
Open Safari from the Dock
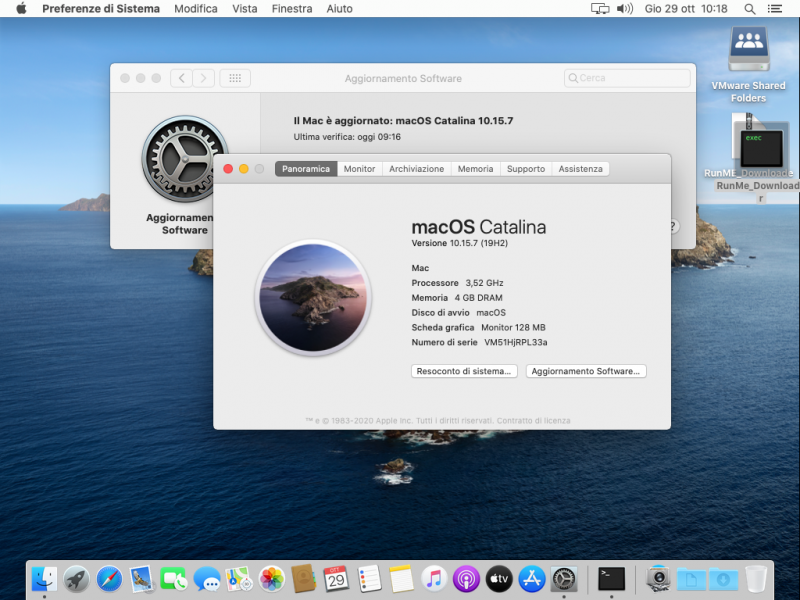click(x=109, y=579)
